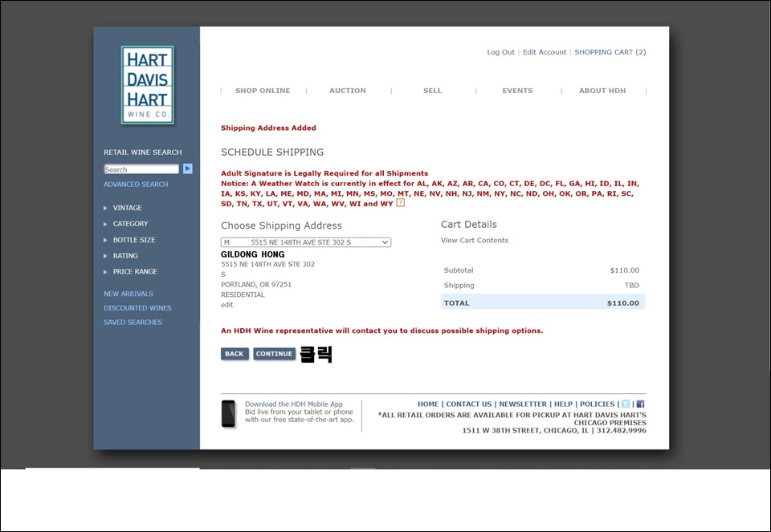Image resolution: width=771 pixels, height=532 pixels.
Task: Click the retail wine Search input field
Action: tap(141, 169)
